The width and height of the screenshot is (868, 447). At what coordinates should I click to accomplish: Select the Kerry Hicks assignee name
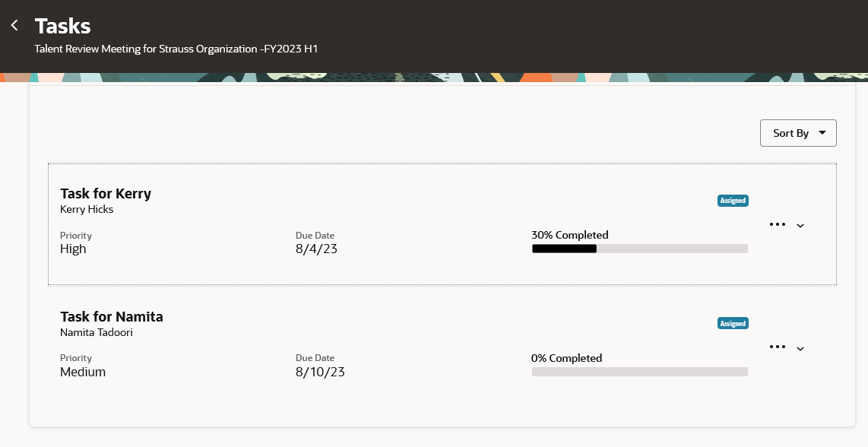87,209
